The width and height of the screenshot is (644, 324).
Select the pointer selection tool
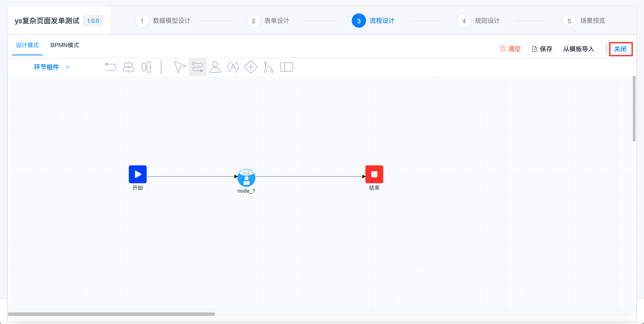click(x=179, y=67)
